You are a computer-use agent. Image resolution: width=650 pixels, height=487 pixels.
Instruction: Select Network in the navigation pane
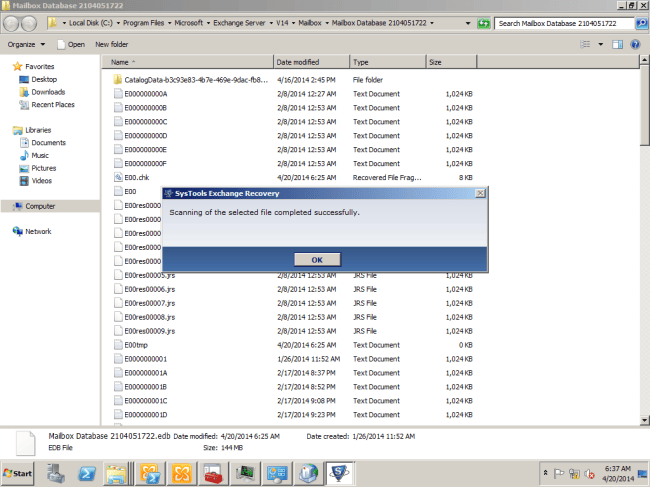[x=38, y=232]
